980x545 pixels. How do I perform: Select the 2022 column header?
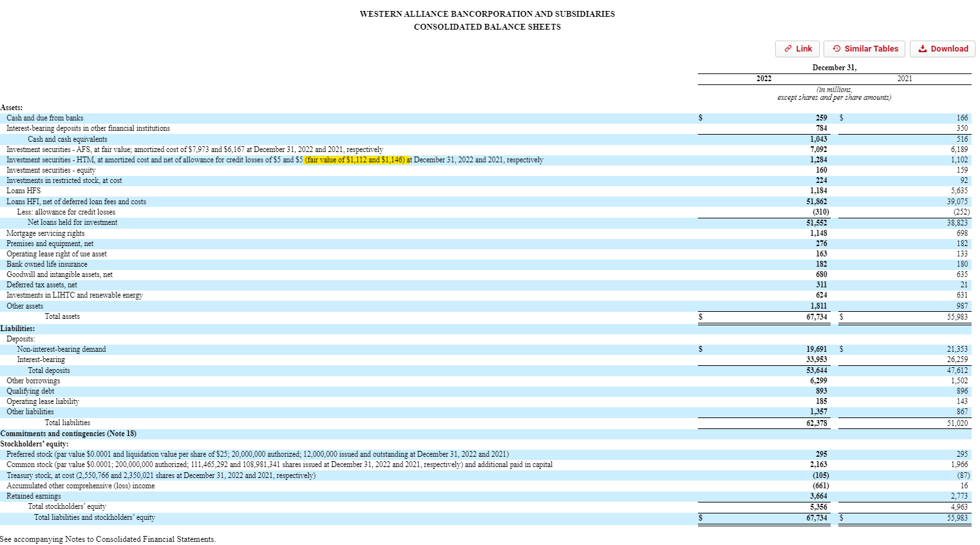point(764,79)
